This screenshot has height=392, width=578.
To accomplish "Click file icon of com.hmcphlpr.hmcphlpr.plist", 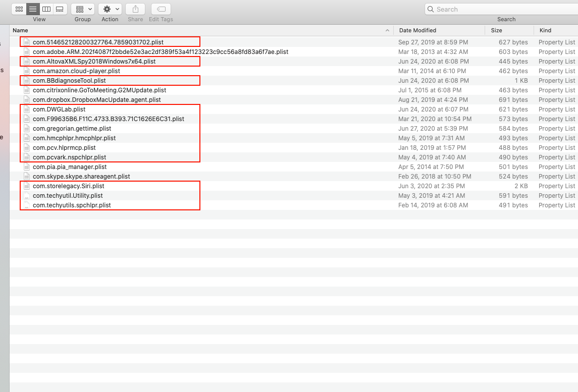I will (27, 138).
